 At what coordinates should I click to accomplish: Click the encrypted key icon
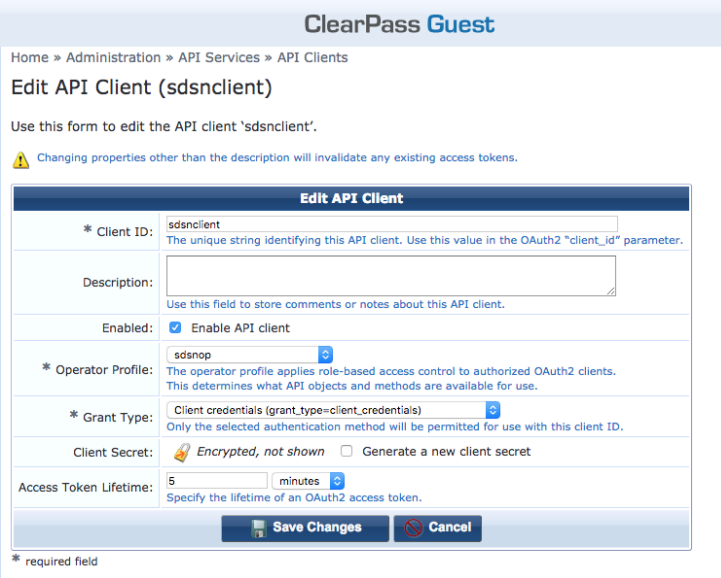(181, 452)
